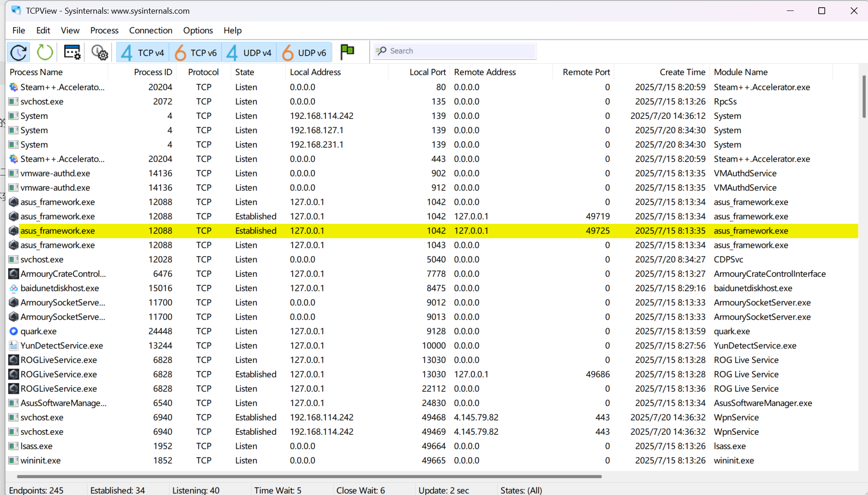Click asus_framework.exe icon on port 1043 row
The image size is (868, 495).
[14, 245]
